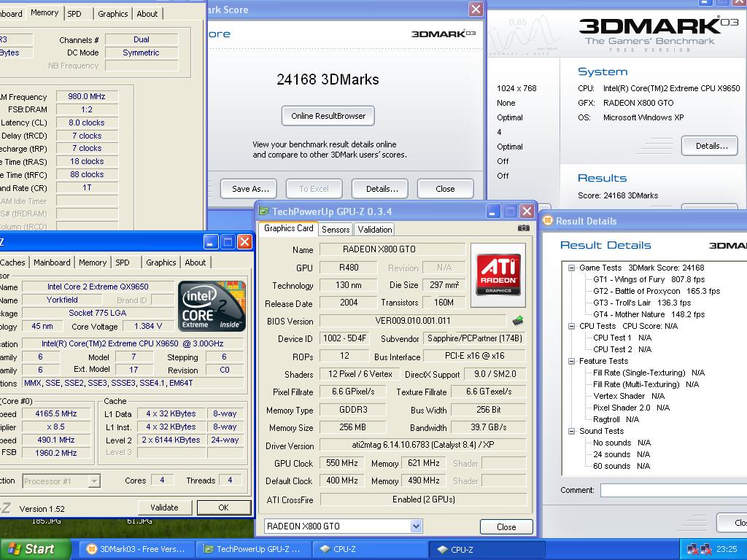Image resolution: width=747 pixels, height=560 pixels.
Task: Select the GPU-Z Graphics Card tab
Action: [x=289, y=228]
